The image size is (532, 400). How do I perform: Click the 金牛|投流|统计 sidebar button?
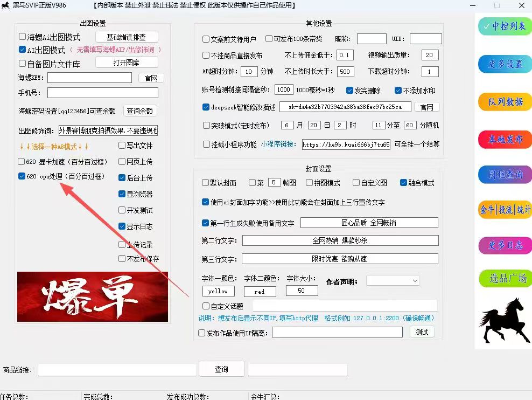coord(505,210)
